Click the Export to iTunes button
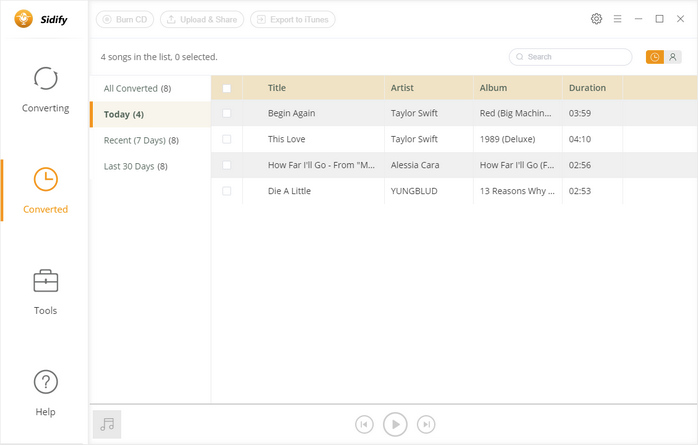 (x=293, y=20)
